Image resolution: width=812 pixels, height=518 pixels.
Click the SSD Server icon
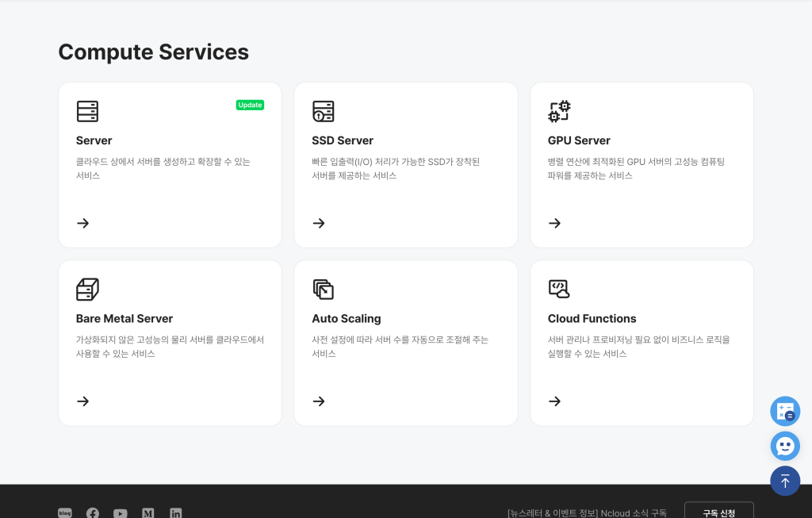323,111
